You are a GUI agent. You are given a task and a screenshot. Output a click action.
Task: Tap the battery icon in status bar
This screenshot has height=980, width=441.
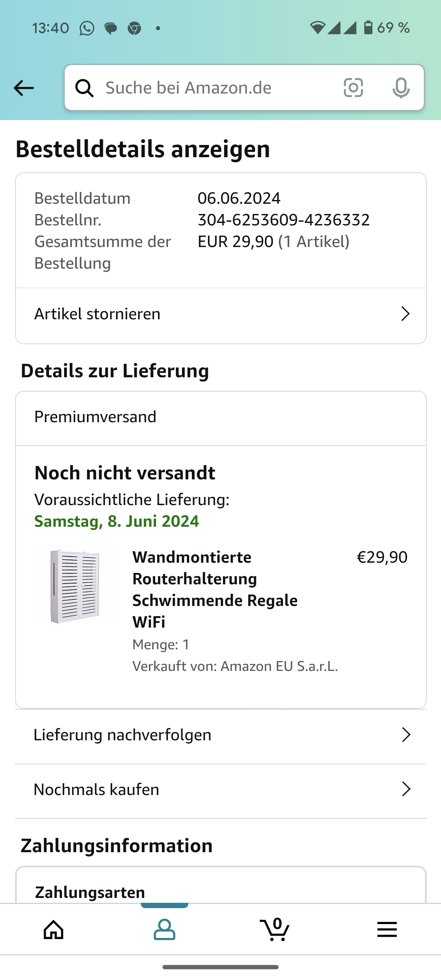coord(368,28)
